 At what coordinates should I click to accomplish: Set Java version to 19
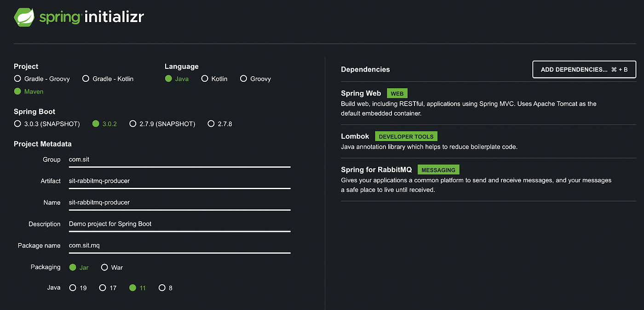pyautogui.click(x=78, y=288)
